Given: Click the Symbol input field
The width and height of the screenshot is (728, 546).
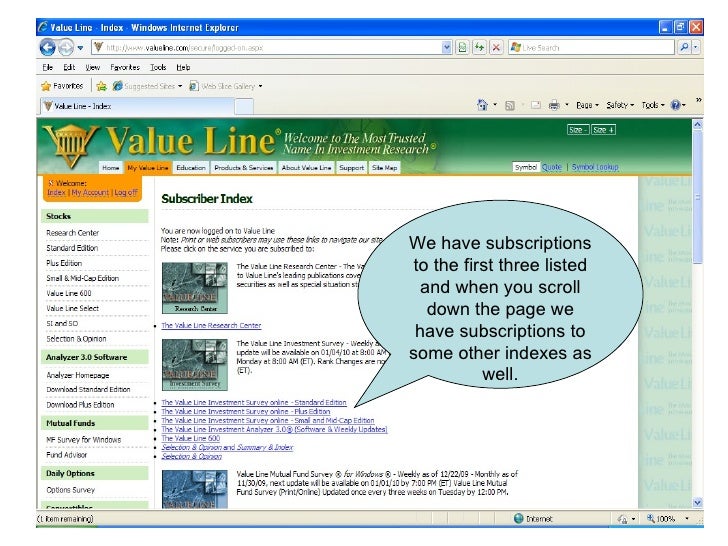Looking at the screenshot, I should tap(526, 167).
